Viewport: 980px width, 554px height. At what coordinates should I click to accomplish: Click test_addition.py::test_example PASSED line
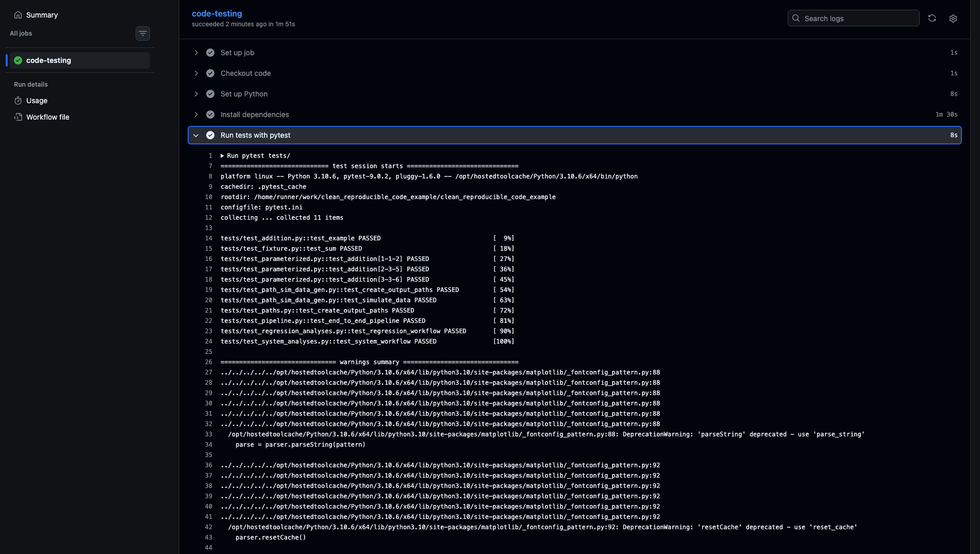click(301, 238)
